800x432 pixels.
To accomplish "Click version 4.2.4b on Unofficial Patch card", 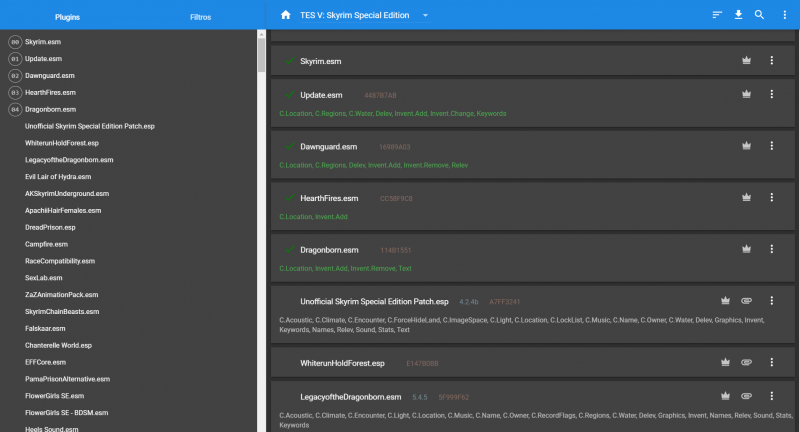I will click(x=468, y=302).
